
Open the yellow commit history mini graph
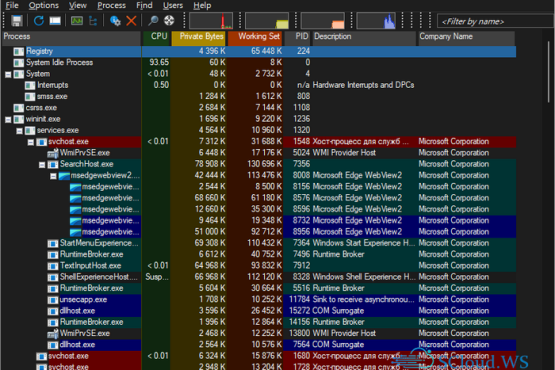click(267, 21)
